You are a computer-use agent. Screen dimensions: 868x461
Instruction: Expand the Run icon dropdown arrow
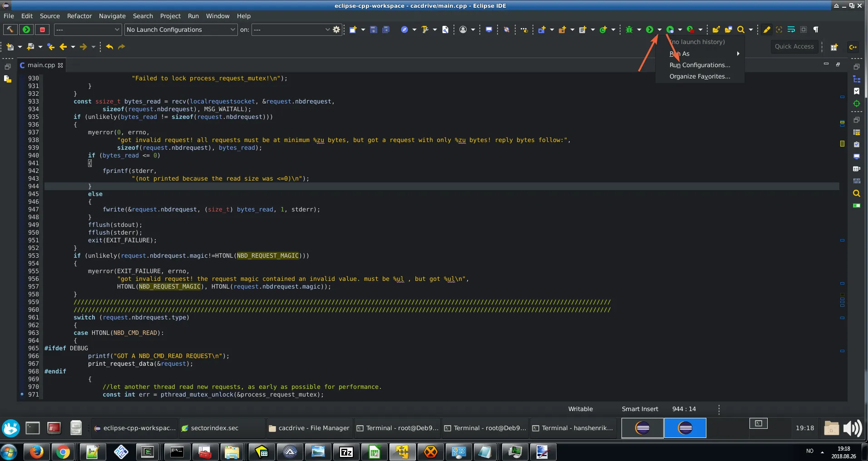tap(660, 29)
